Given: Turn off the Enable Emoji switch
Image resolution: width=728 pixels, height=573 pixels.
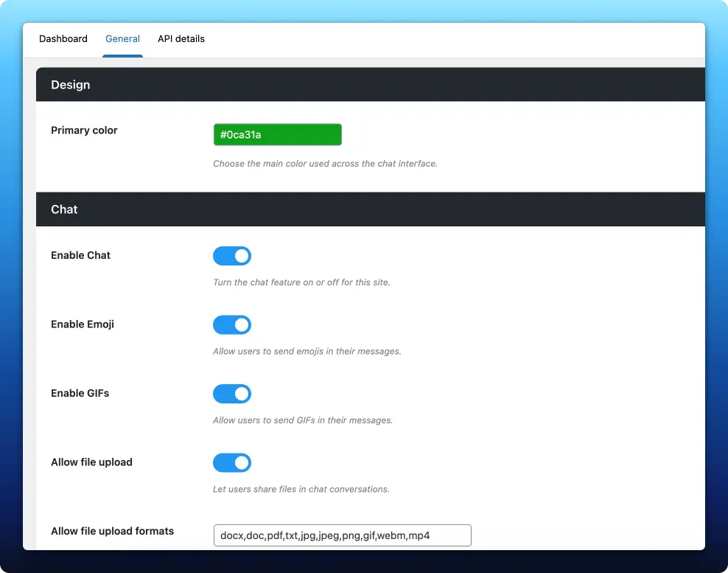Looking at the screenshot, I should [232, 324].
